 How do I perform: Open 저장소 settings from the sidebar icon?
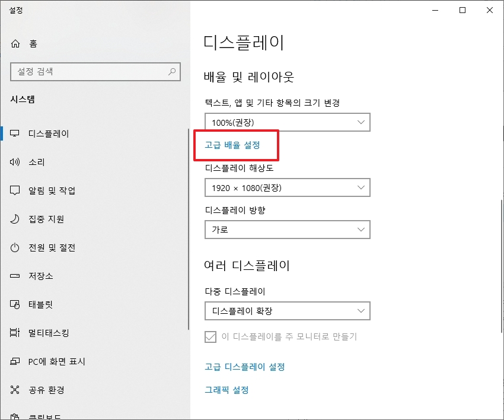[14, 276]
